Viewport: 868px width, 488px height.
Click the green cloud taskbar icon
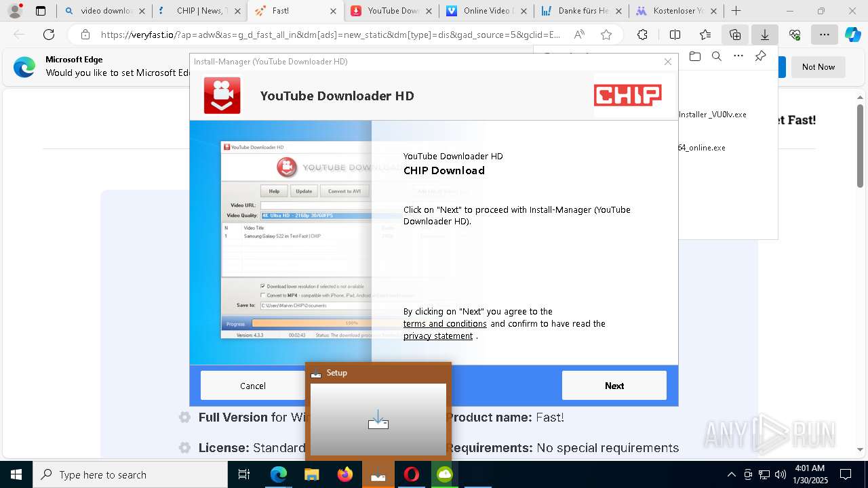pos(445,474)
